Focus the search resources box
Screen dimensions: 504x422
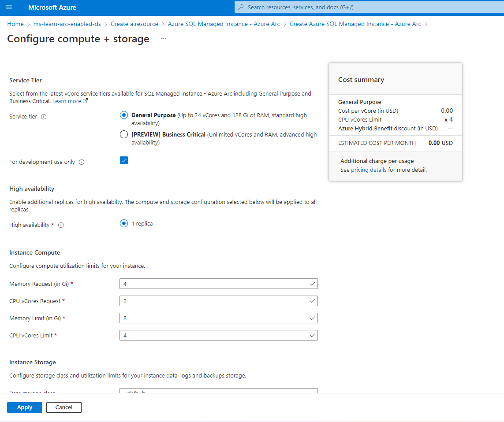pyautogui.click(x=369, y=7)
